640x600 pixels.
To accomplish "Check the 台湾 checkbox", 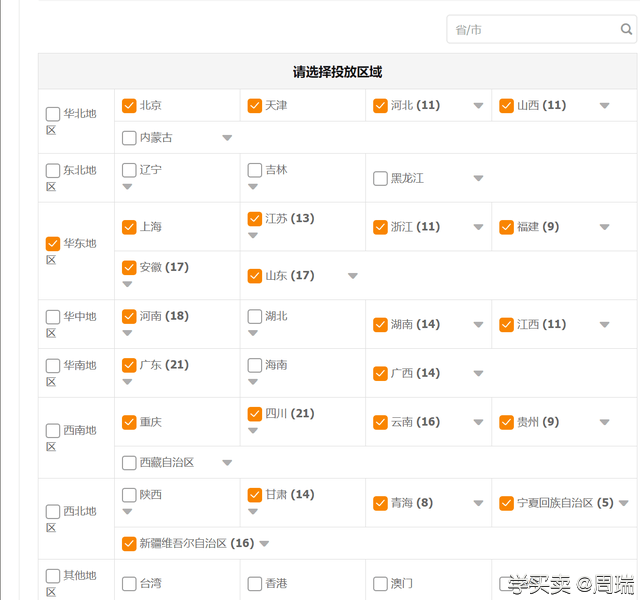I will [x=129, y=584].
